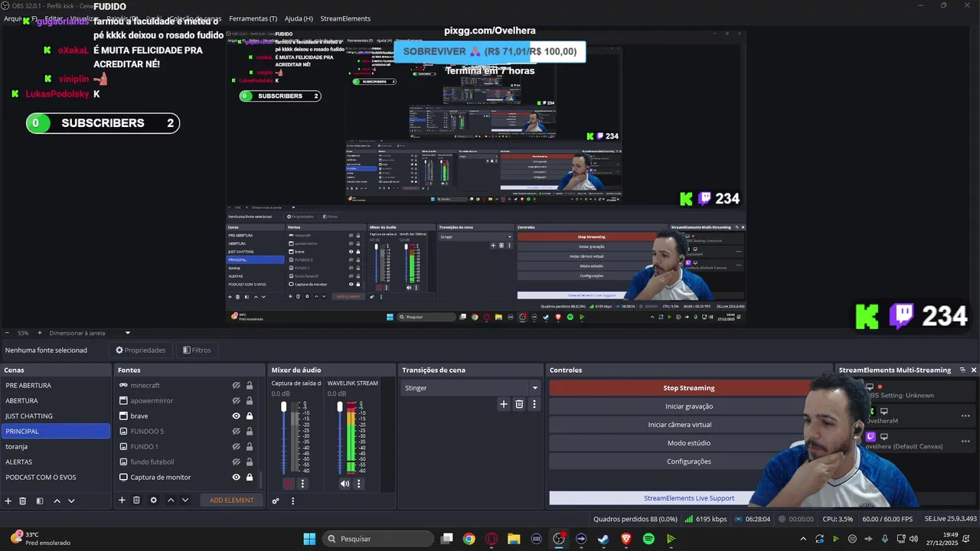
Task: Show hidden system tray icons chevron
Action: pos(802,539)
